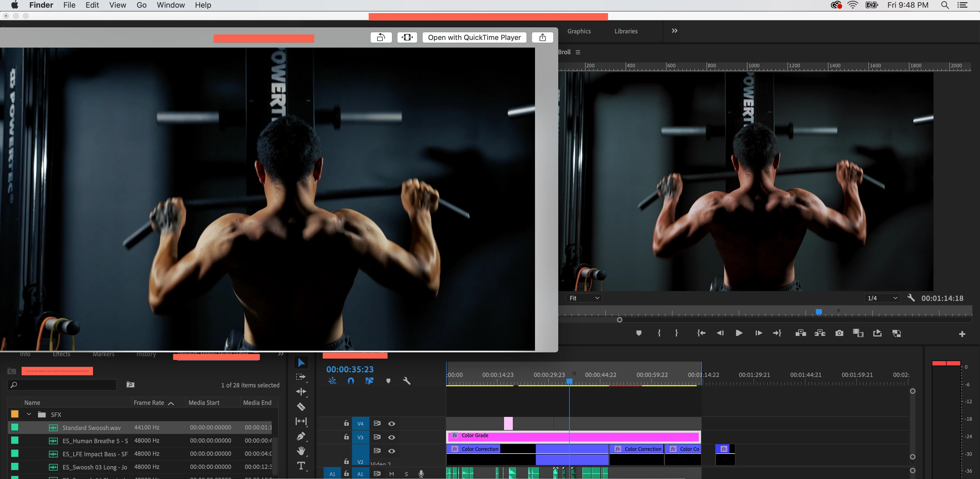Select the Razor tool
This screenshot has width=980, height=479.
coord(301,407)
